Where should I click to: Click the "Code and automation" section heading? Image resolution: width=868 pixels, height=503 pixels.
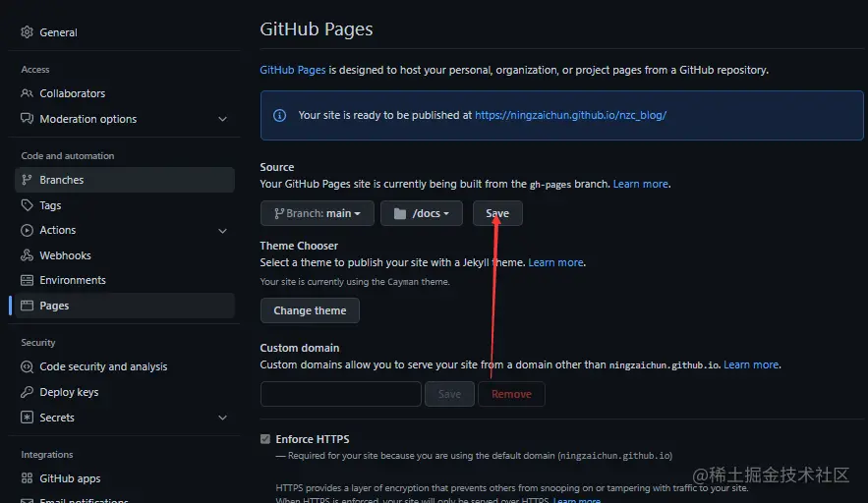point(68,155)
